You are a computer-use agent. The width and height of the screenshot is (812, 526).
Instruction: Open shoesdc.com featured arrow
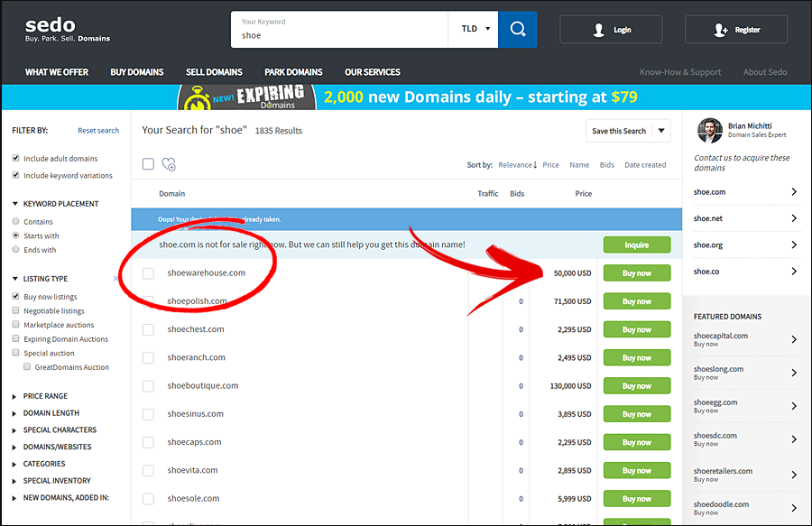(x=794, y=439)
